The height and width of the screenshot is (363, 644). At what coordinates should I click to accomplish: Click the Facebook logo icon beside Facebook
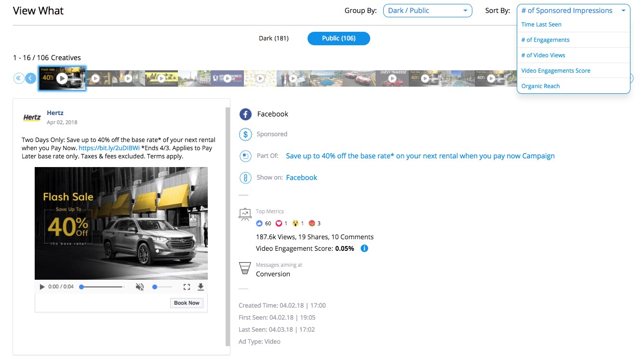tap(246, 114)
